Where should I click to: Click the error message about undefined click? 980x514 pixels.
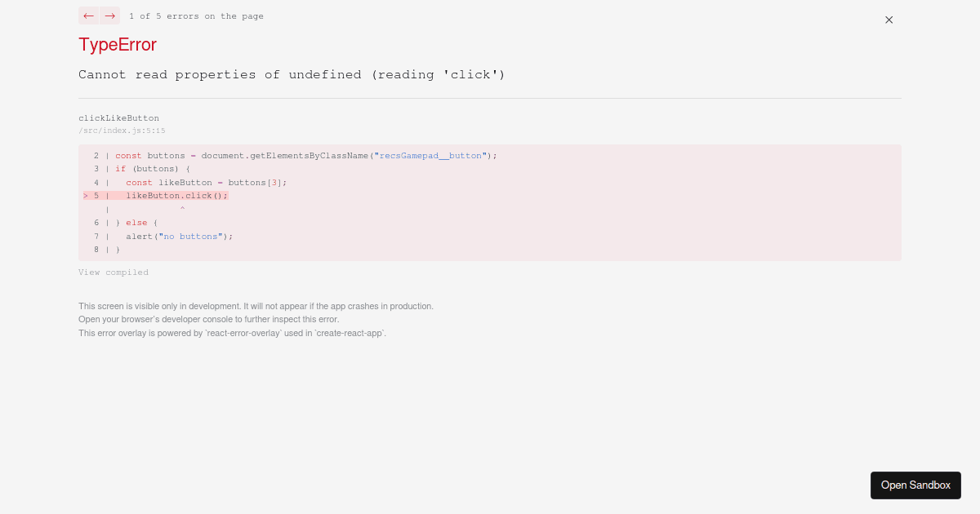click(x=292, y=74)
